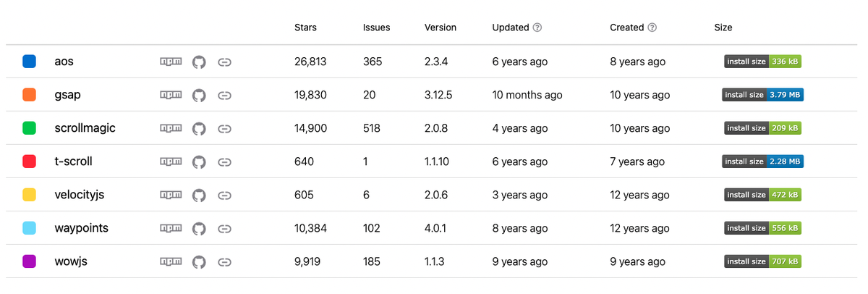This screenshot has height=294, width=868.
Task: Click the gsap package name
Action: [x=67, y=95]
